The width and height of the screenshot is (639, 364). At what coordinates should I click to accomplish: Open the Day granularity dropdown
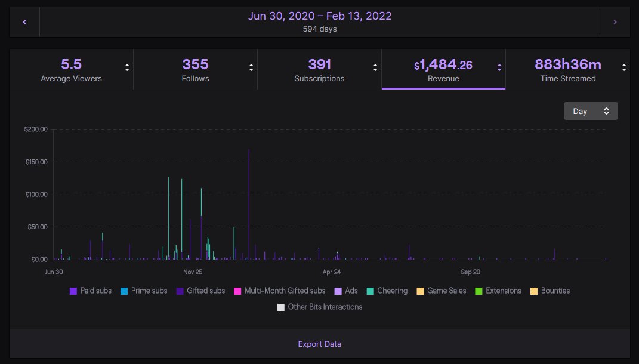(x=591, y=111)
